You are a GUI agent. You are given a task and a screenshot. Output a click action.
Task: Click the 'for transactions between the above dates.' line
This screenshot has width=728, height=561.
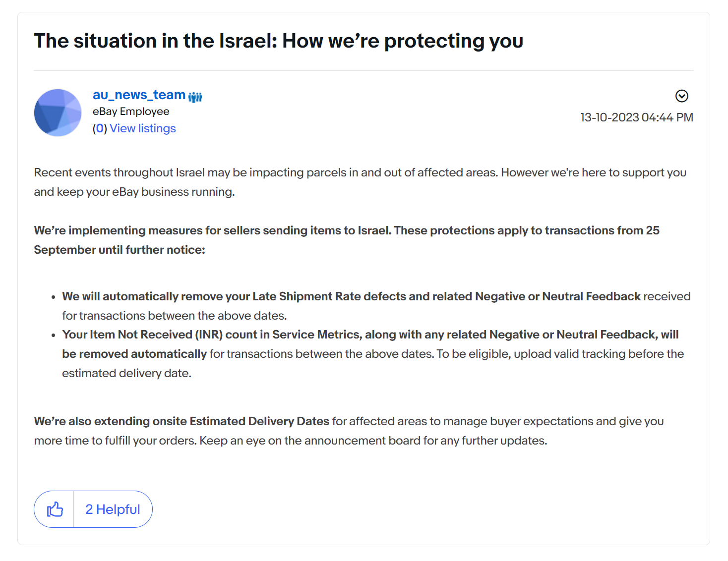point(174,316)
